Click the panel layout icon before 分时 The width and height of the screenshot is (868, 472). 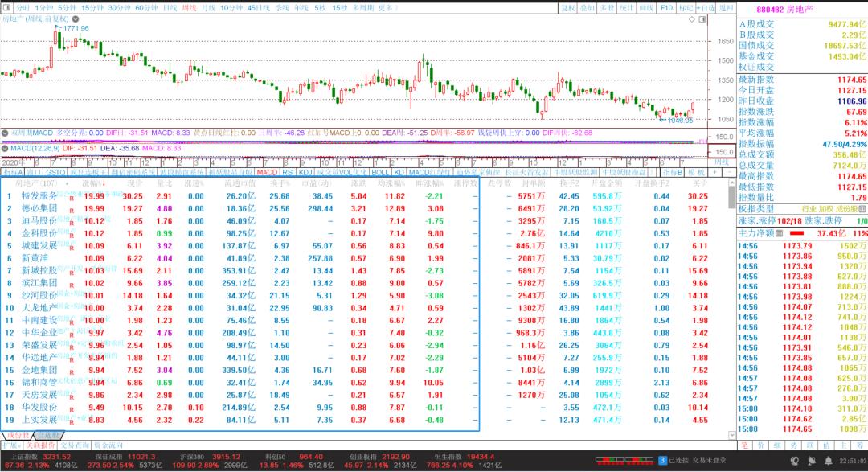coord(7,7)
